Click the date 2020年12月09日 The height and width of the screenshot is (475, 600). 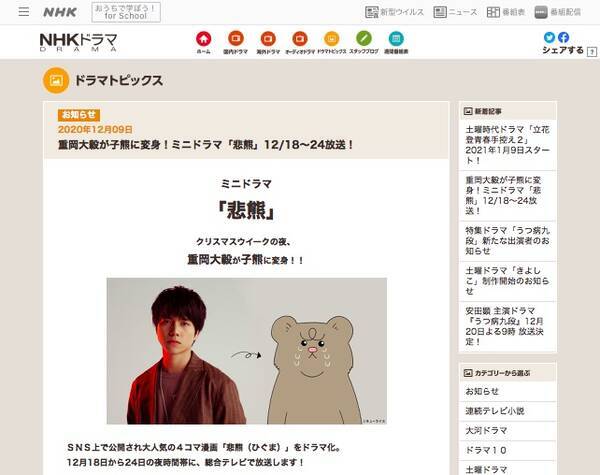[95, 129]
